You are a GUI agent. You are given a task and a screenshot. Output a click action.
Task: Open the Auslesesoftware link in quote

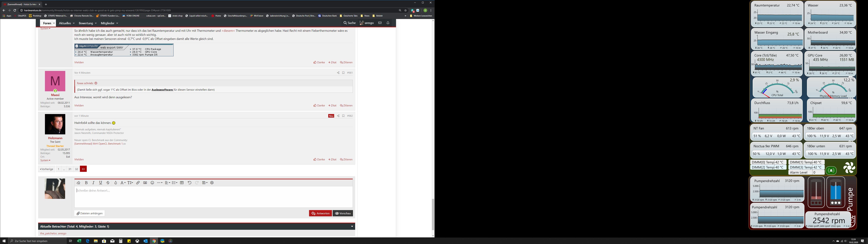click(x=162, y=90)
